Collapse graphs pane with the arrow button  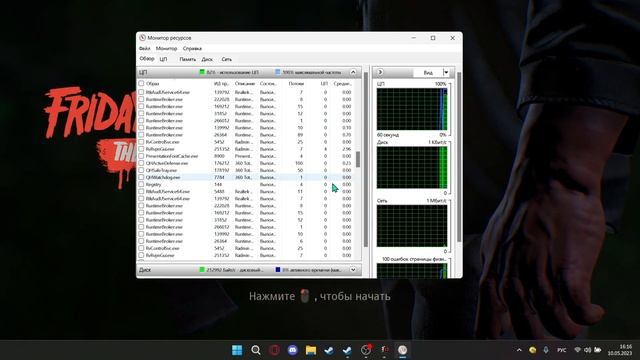380,72
